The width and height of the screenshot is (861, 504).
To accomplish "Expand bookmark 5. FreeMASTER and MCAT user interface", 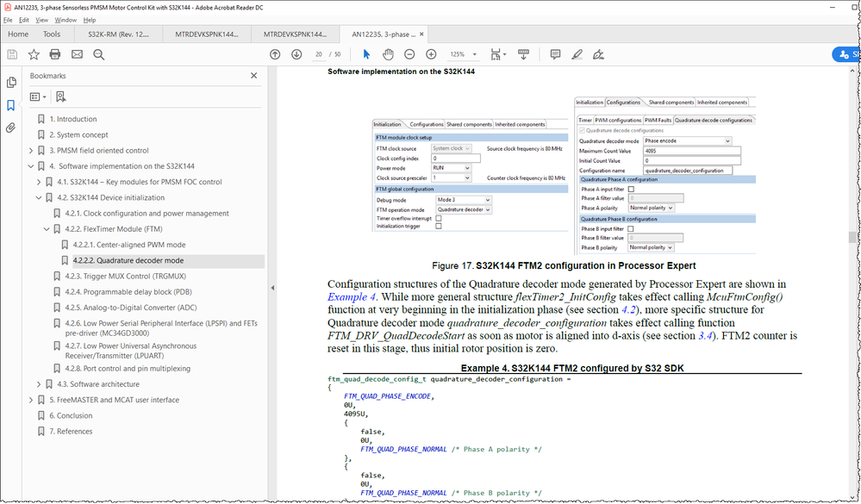I will [31, 401].
